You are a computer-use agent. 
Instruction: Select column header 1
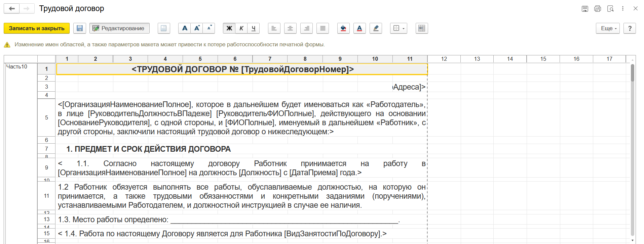(67, 59)
